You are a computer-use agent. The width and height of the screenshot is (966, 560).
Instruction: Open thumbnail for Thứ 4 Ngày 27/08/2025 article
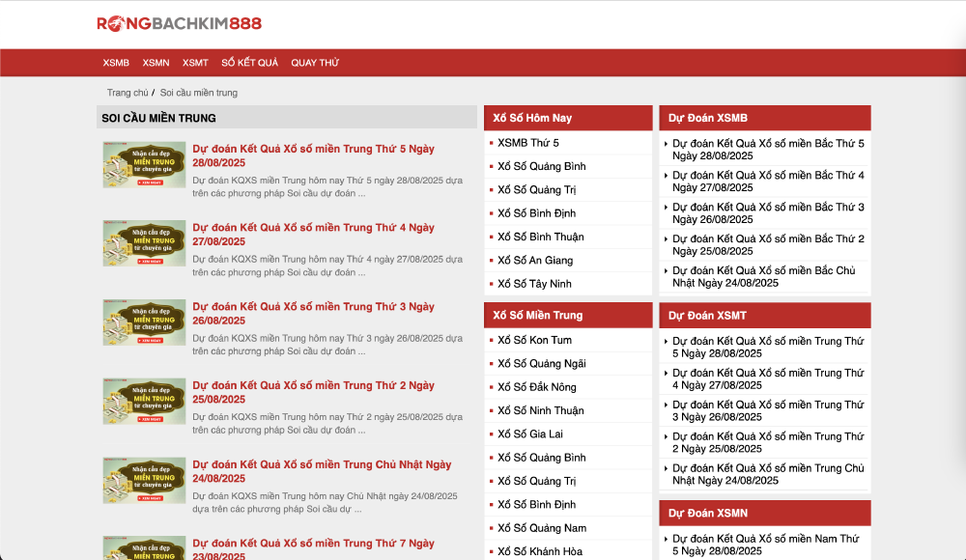144,243
